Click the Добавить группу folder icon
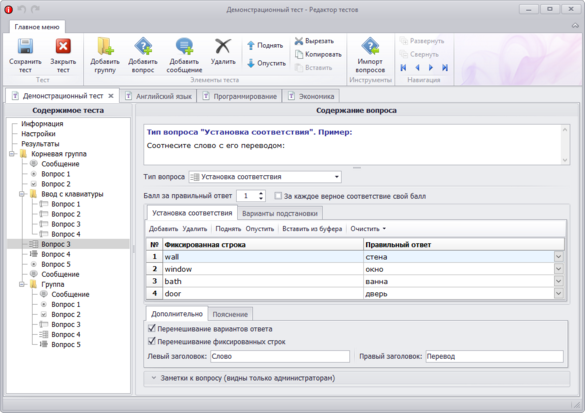Screen dimensions: 585x413 coord(105,46)
